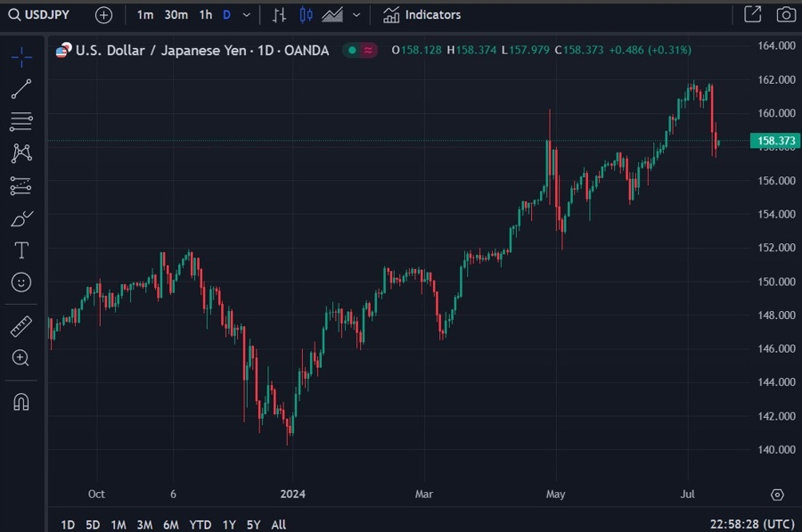Select the crosshair cursor tool
Image resolution: width=802 pixels, height=532 pixels.
tap(21, 57)
